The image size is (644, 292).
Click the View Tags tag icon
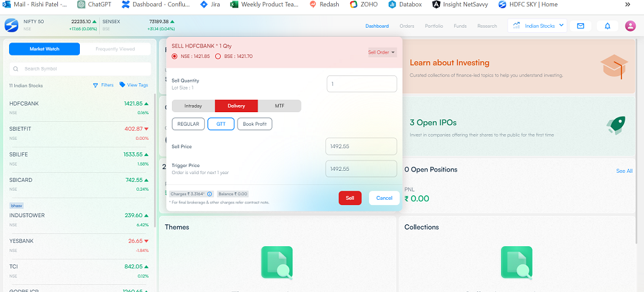pyautogui.click(x=122, y=84)
